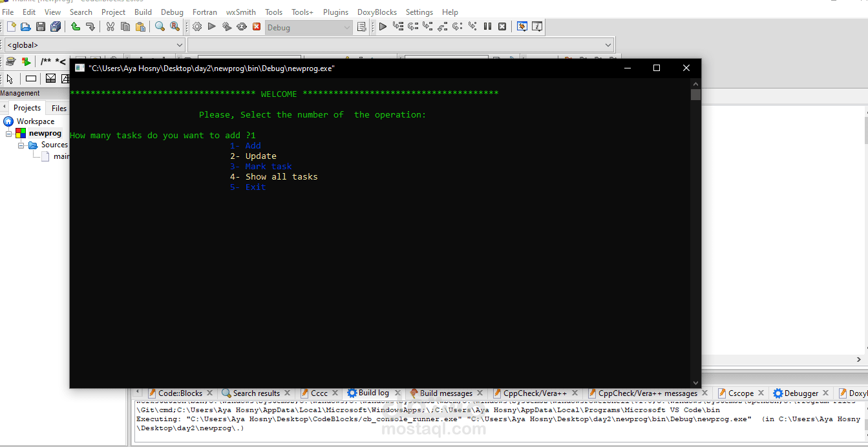Select the newprog project in tree
868x447 pixels.
pyautogui.click(x=45, y=133)
